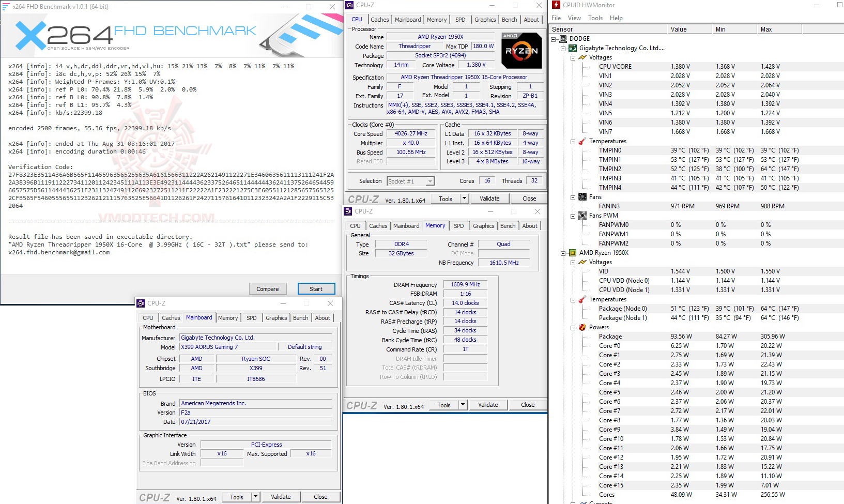Viewport: 844px width, 504px height.
Task: Click the CPUID HWMonitor title bar icon
Action: 556,5
